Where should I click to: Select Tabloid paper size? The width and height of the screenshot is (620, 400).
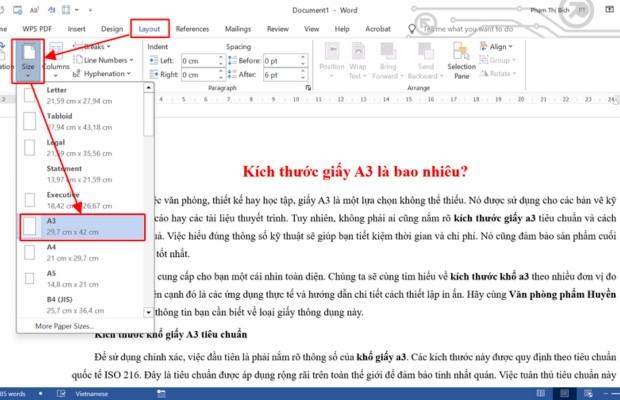click(x=81, y=121)
